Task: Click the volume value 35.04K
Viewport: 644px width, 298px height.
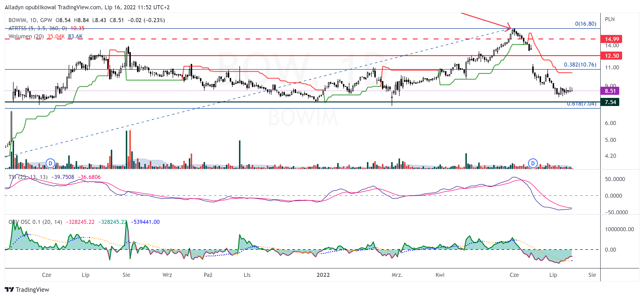Action: (56, 36)
